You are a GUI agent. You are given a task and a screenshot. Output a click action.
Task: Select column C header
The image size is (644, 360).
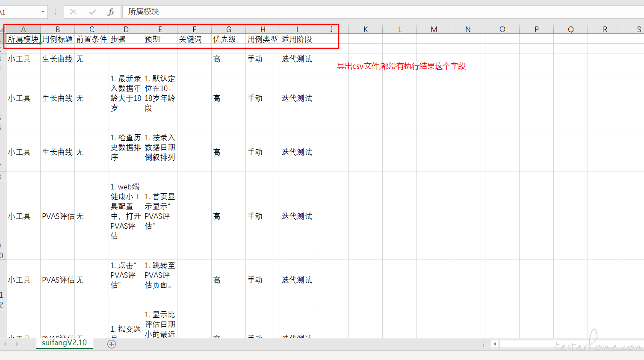tap(92, 29)
